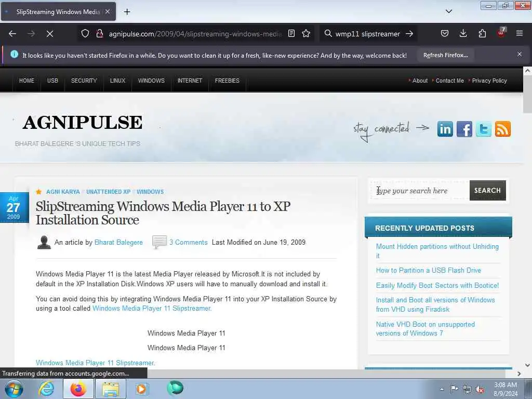The image size is (532, 399).
Task: Open the Windows Start button
Action: coord(14,389)
